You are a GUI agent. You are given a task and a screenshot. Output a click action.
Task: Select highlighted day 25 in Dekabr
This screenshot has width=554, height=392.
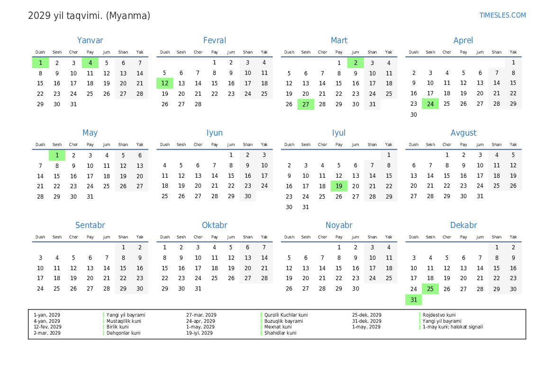pyautogui.click(x=430, y=289)
